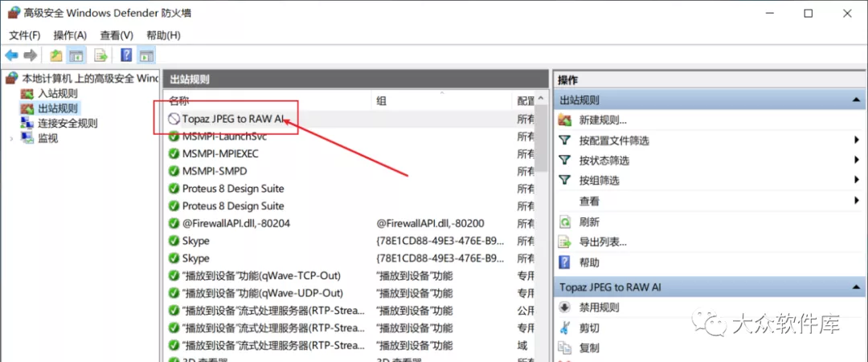Click the blue Help question mark toolbar icon
The height and width of the screenshot is (362, 868).
[126, 55]
